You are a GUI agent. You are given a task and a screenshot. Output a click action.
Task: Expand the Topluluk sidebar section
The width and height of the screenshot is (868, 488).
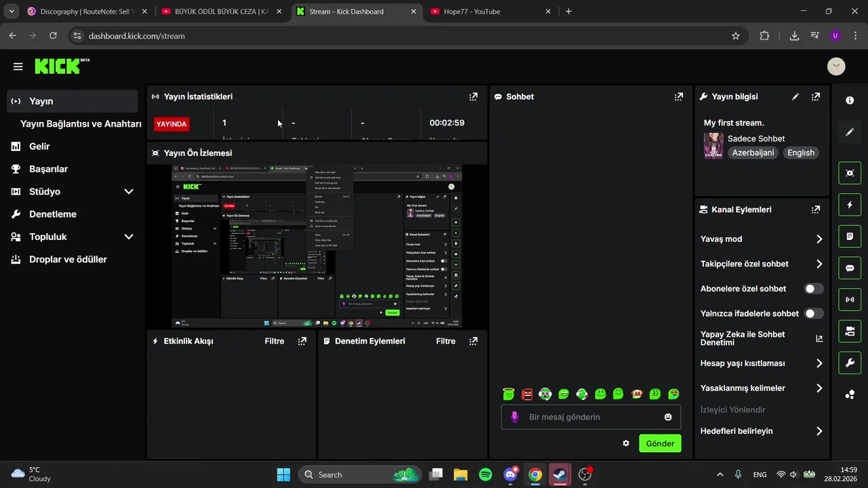pyautogui.click(x=129, y=237)
